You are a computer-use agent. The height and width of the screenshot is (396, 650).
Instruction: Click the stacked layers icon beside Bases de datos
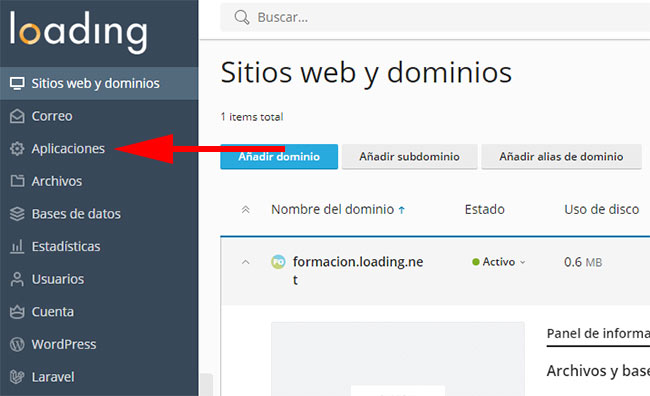click(x=17, y=214)
